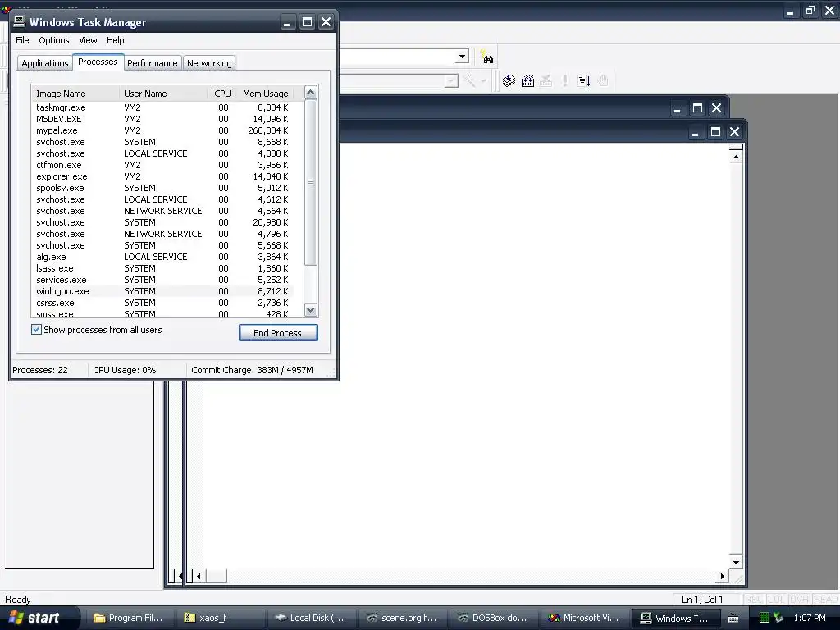The width and height of the screenshot is (840, 630).
Task: Click the 260,004 K memory usage value
Action: (x=268, y=130)
